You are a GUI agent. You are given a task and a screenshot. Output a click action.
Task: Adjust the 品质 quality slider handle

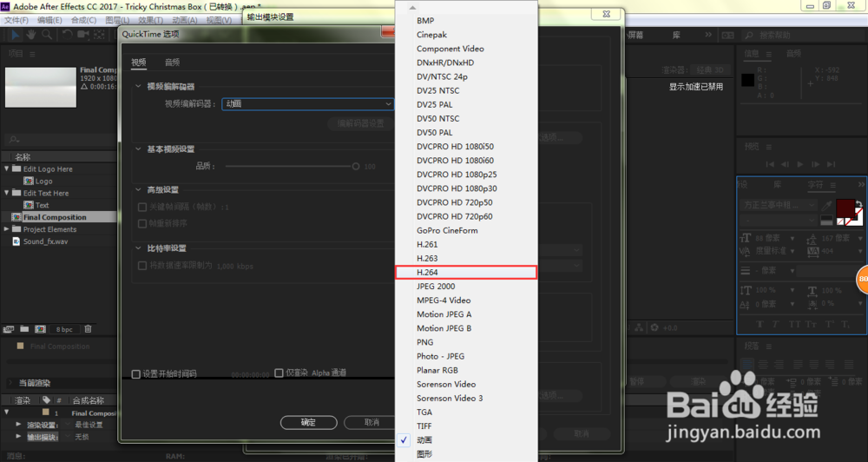pos(355,166)
